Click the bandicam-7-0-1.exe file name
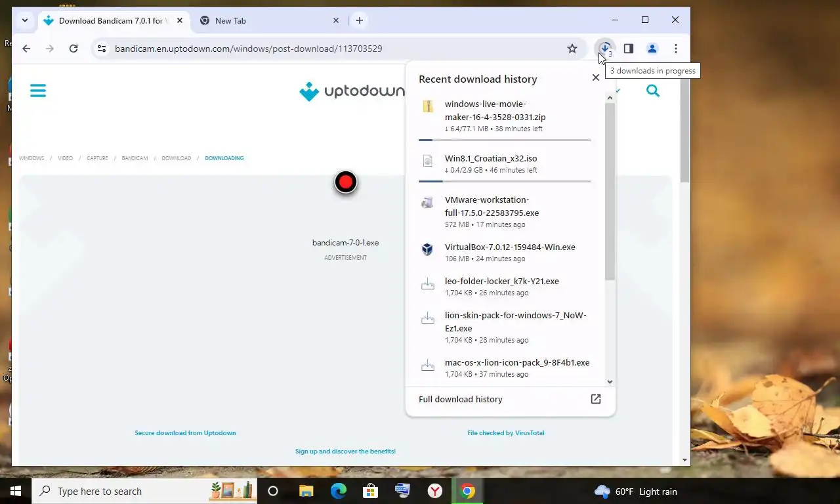The height and width of the screenshot is (504, 840). coord(346,243)
